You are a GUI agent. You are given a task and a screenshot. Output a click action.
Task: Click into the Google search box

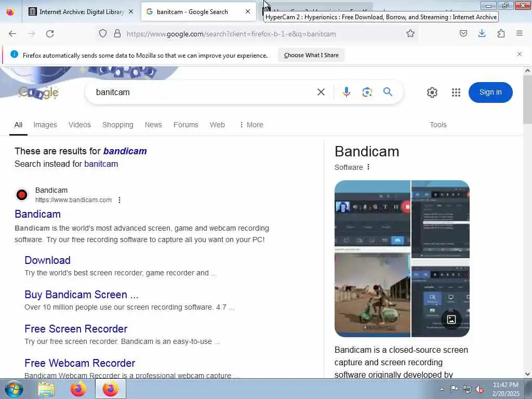point(204,92)
